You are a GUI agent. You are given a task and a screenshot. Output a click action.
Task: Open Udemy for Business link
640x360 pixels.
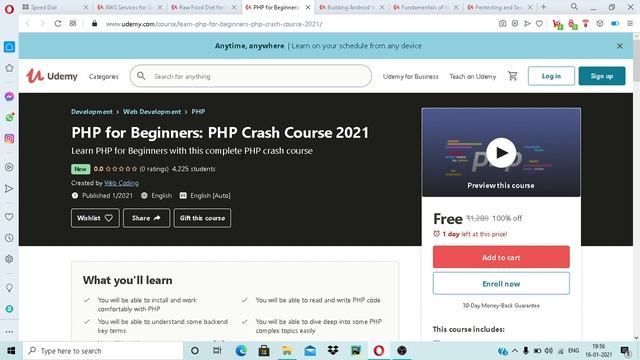[411, 76]
